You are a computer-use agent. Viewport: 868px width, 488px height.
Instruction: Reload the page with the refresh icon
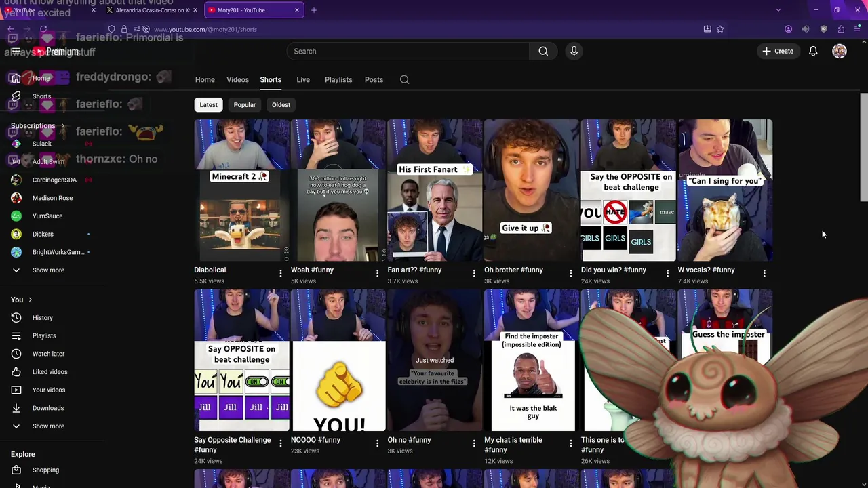click(43, 29)
